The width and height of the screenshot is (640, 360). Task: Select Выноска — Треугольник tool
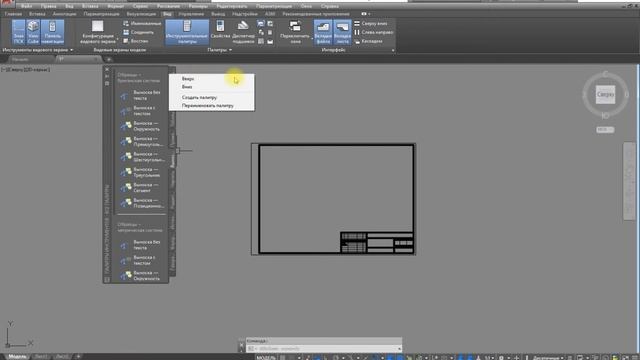coord(141,172)
